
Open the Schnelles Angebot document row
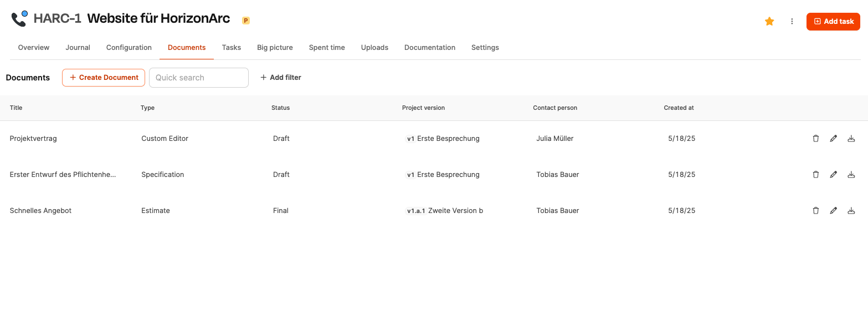point(41,211)
